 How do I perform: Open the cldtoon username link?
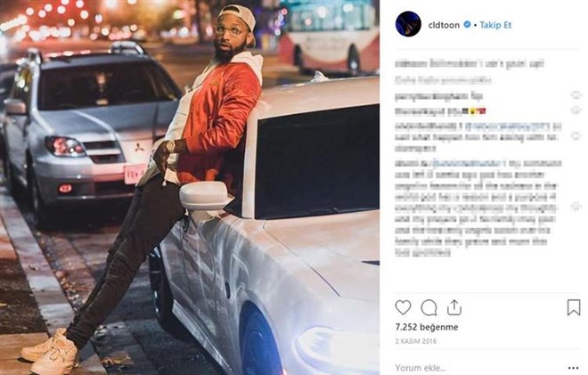[444, 25]
